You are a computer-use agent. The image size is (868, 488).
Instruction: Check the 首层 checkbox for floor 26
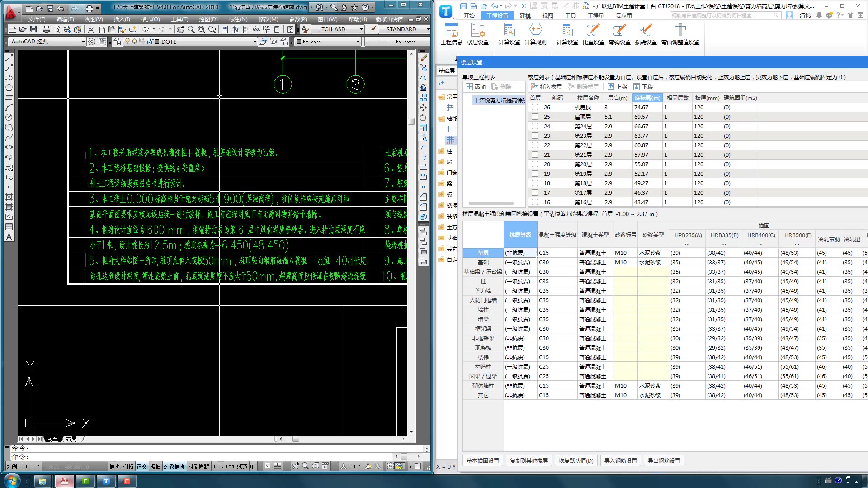click(x=535, y=108)
